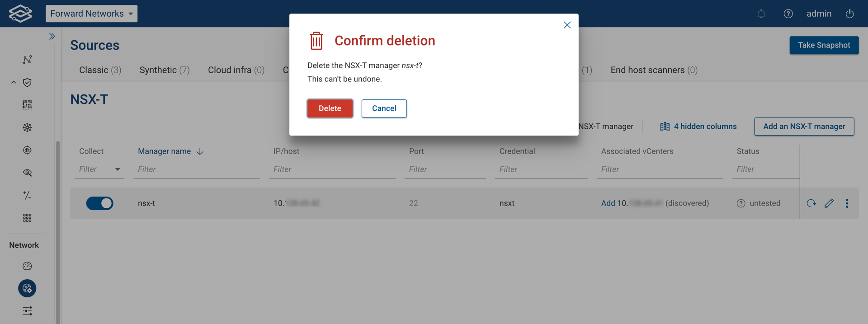868x324 pixels.
Task: Click the Port value 22 cell
Action: click(413, 203)
